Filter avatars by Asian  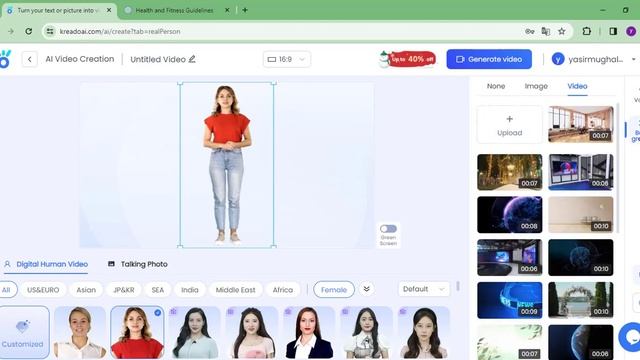[x=86, y=290]
